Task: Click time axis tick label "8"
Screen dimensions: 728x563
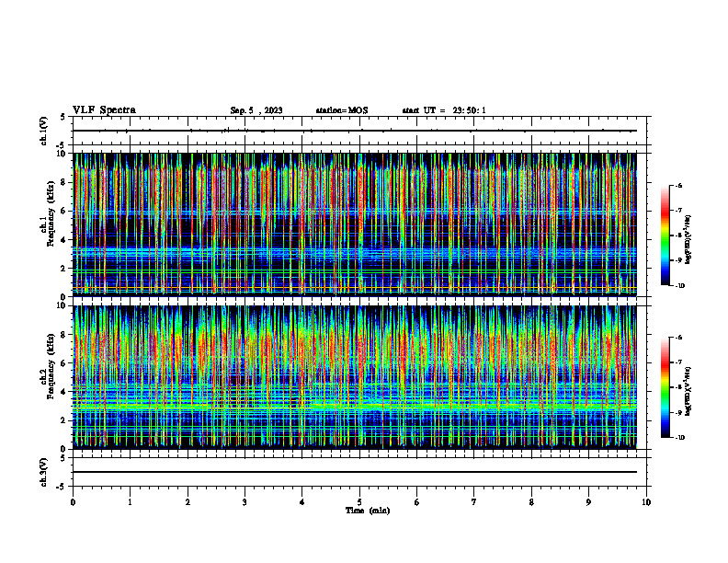Action: point(531,502)
